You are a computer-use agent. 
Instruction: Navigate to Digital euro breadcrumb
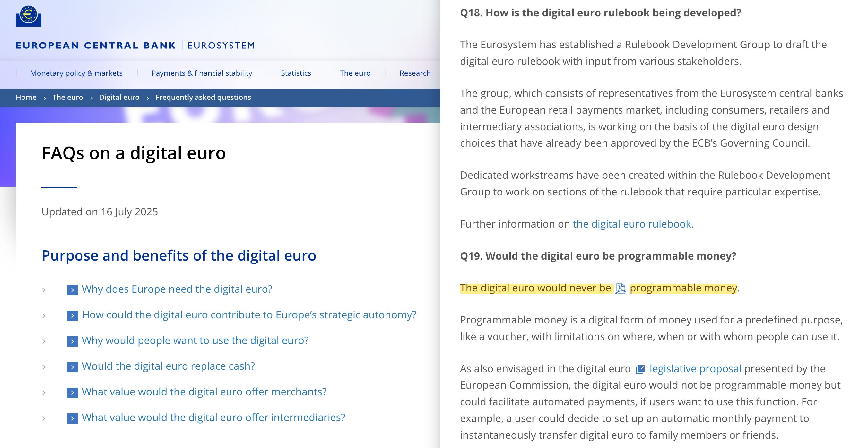coord(119,97)
